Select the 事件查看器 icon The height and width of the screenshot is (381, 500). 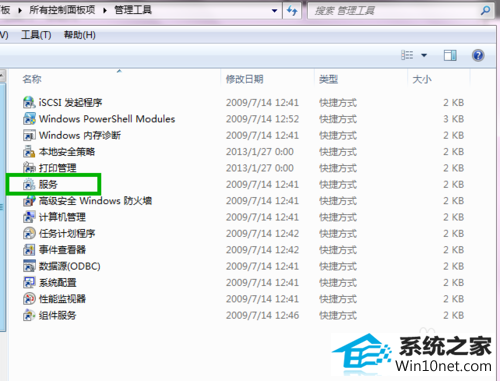point(29,249)
